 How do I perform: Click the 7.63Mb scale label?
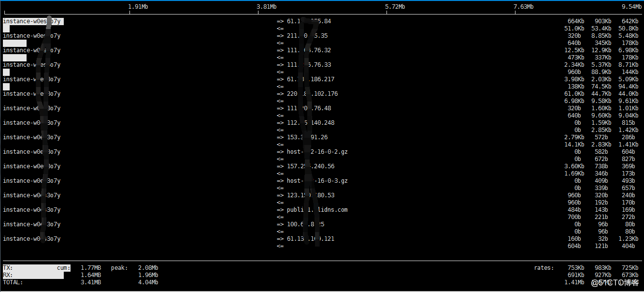[x=524, y=7]
